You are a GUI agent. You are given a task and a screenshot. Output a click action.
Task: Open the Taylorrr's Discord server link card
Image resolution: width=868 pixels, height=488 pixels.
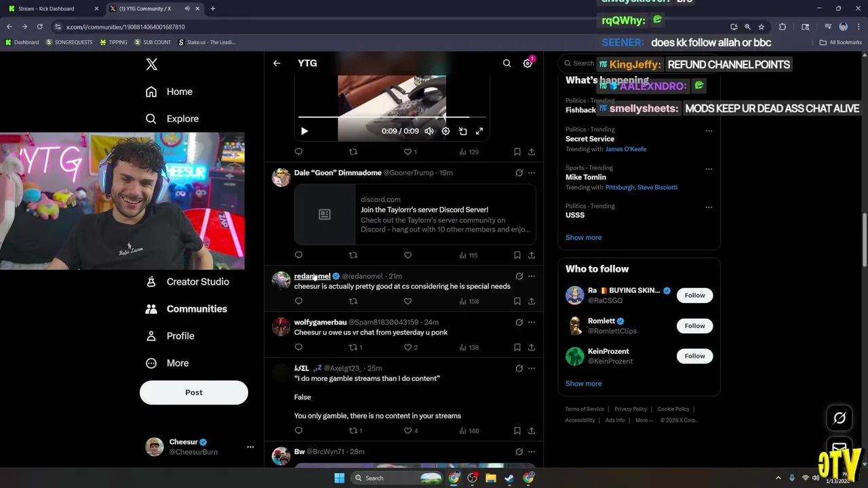pyautogui.click(x=415, y=214)
